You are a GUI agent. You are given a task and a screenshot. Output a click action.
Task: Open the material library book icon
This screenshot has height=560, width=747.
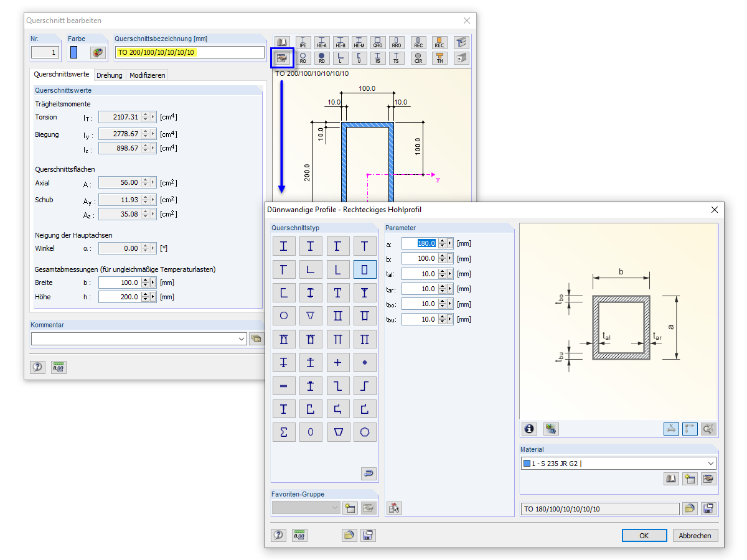coord(671,478)
